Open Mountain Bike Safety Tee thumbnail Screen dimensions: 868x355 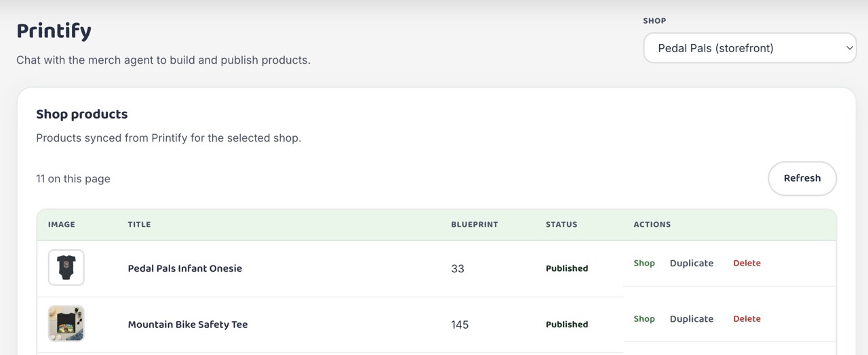tap(66, 324)
